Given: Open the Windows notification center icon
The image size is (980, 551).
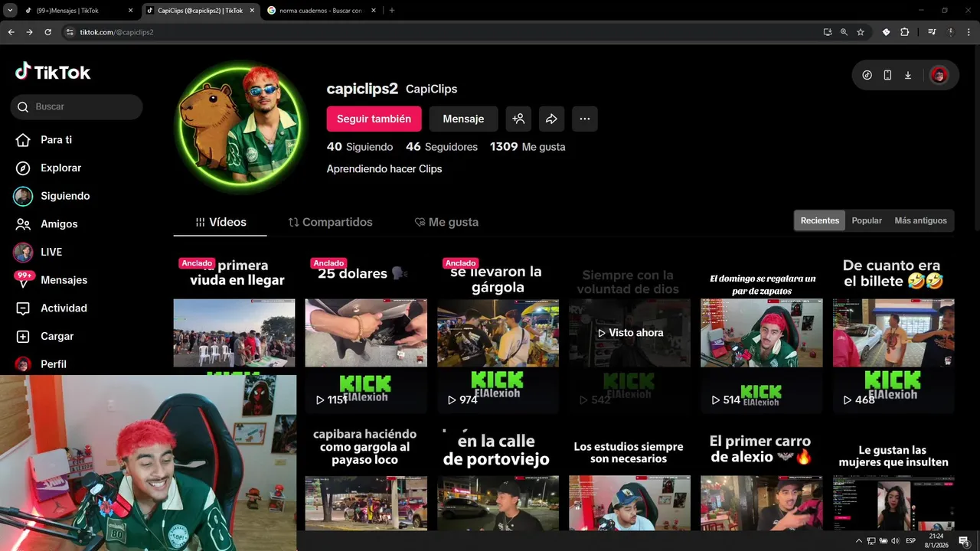Looking at the screenshot, I should tap(964, 541).
